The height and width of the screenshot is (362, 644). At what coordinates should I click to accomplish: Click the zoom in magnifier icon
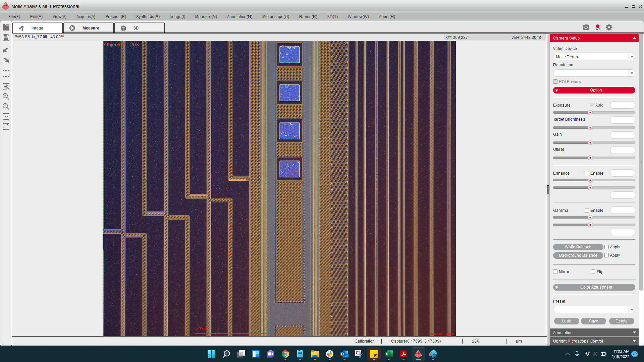pos(6,97)
